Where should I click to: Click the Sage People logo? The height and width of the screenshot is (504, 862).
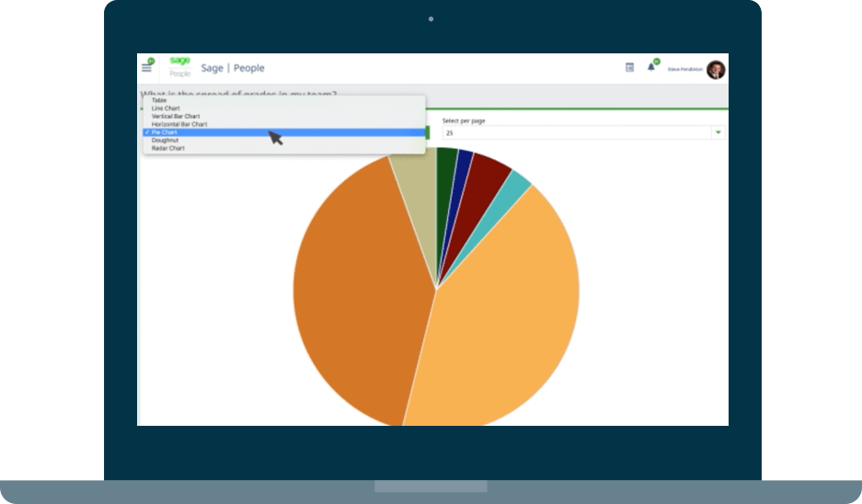179,66
